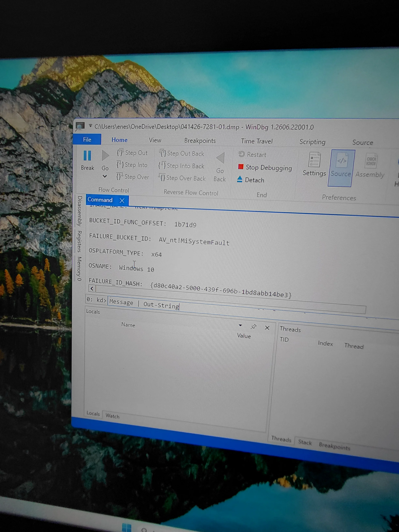
Task: Open the File menu
Action: pos(87,140)
